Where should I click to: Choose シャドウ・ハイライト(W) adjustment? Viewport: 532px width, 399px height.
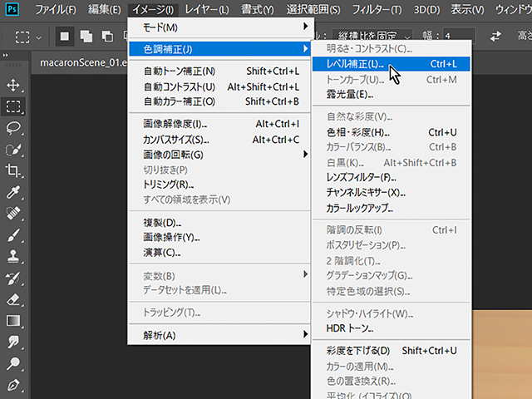(392, 313)
